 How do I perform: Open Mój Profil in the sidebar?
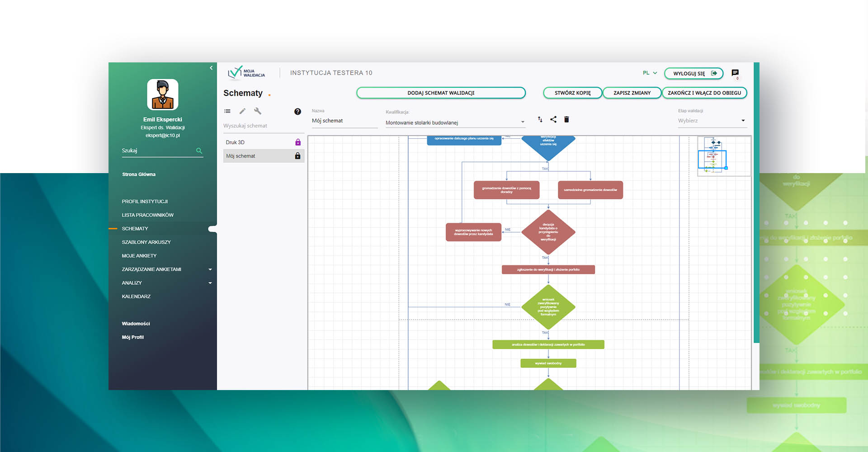coord(133,337)
